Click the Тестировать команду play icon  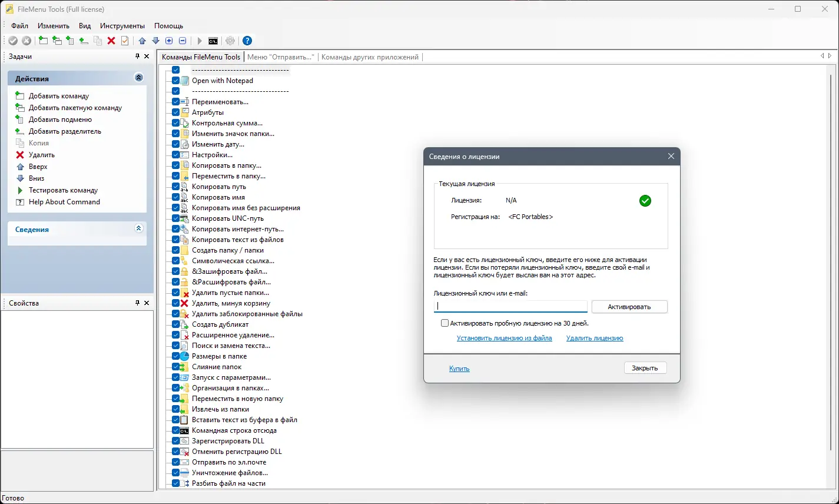point(19,190)
